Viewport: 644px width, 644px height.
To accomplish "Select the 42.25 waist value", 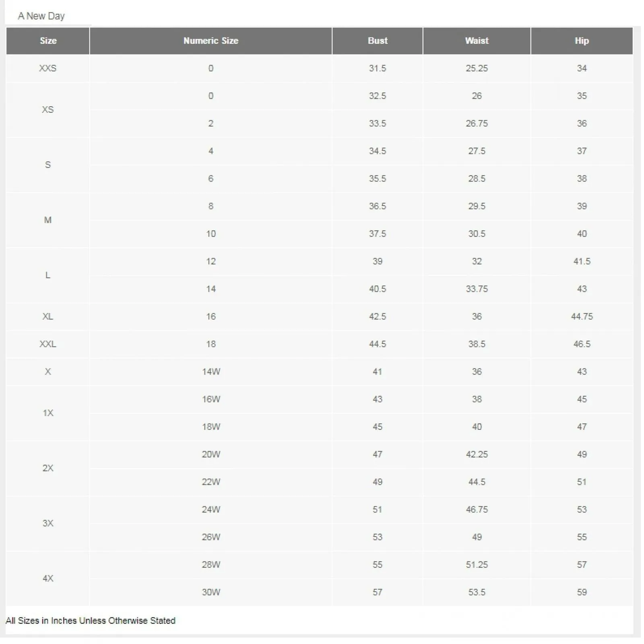I will pos(477,454).
